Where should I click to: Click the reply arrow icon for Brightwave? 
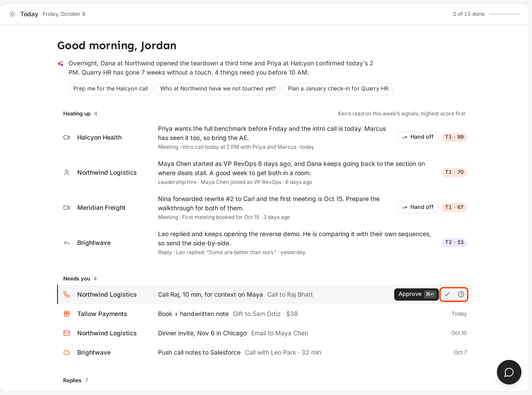pos(67,243)
